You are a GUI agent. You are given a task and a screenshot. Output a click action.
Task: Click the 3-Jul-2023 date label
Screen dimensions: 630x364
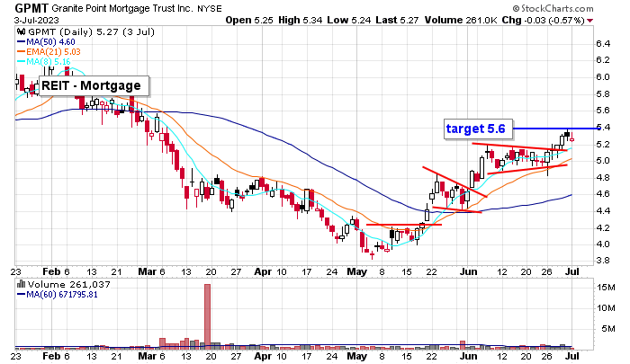tap(37, 20)
